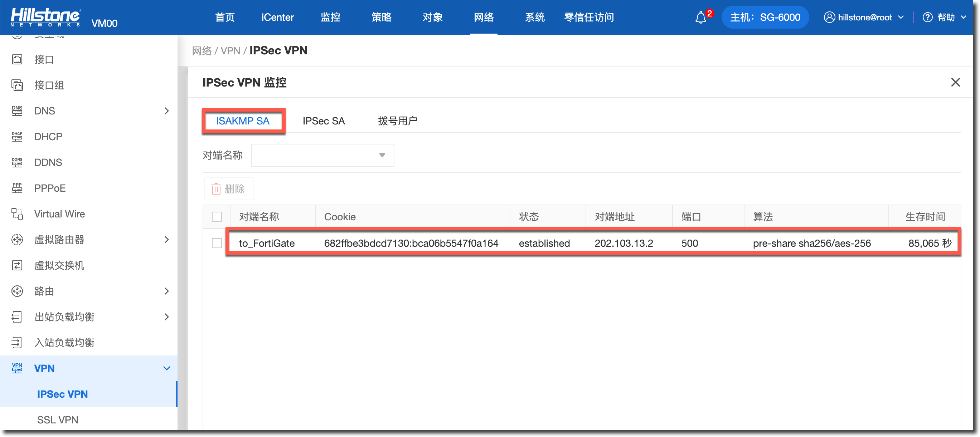The height and width of the screenshot is (437, 980).
Task: Click the help question mark icon
Action: [x=927, y=18]
